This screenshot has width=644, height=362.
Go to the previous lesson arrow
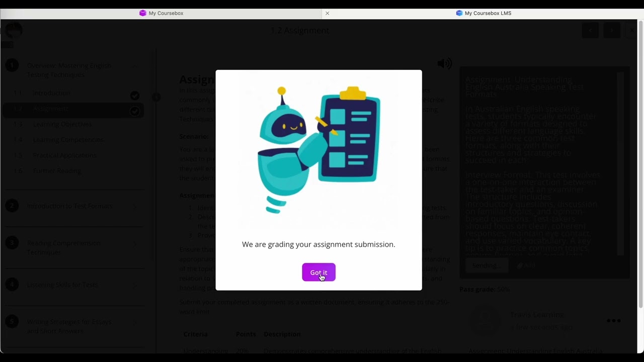pyautogui.click(x=590, y=30)
